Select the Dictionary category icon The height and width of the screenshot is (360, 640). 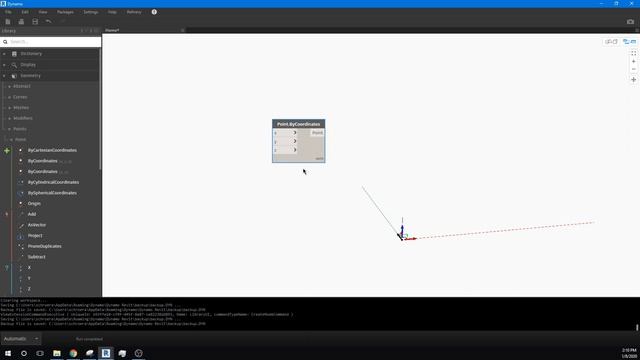14,53
